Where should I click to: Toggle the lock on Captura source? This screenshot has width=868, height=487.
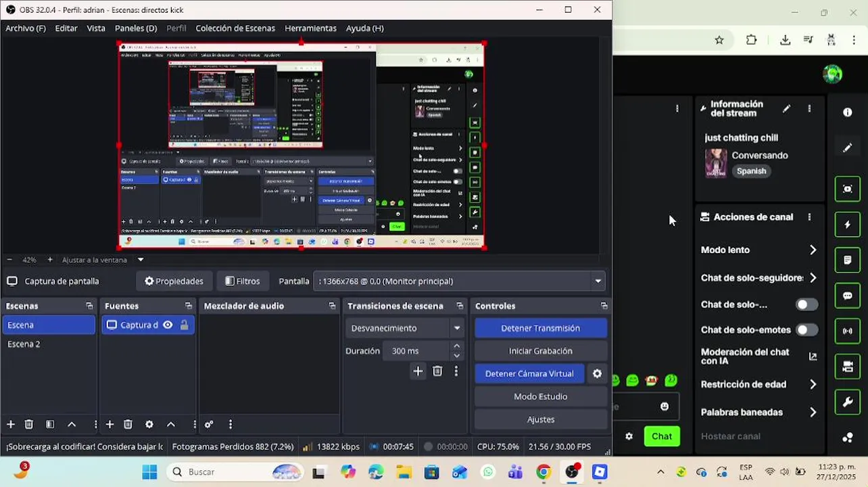coord(184,325)
